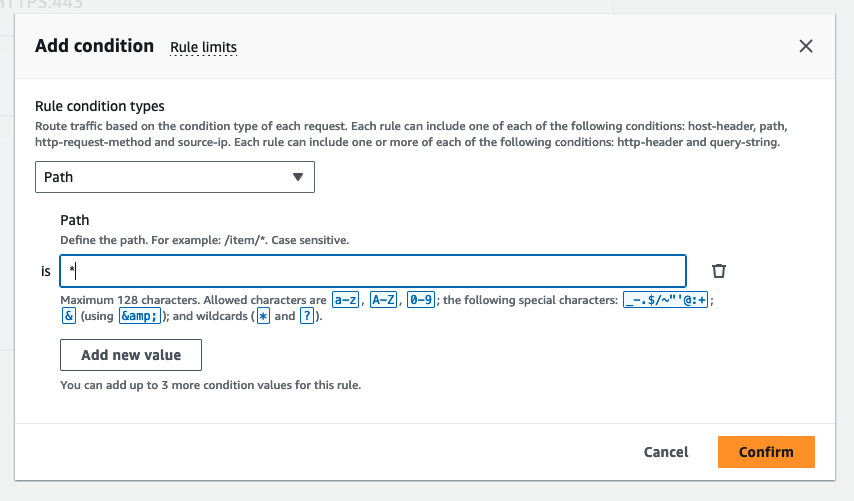Click the A-Z uppercase characters badge
854x501 pixels.
383,301
